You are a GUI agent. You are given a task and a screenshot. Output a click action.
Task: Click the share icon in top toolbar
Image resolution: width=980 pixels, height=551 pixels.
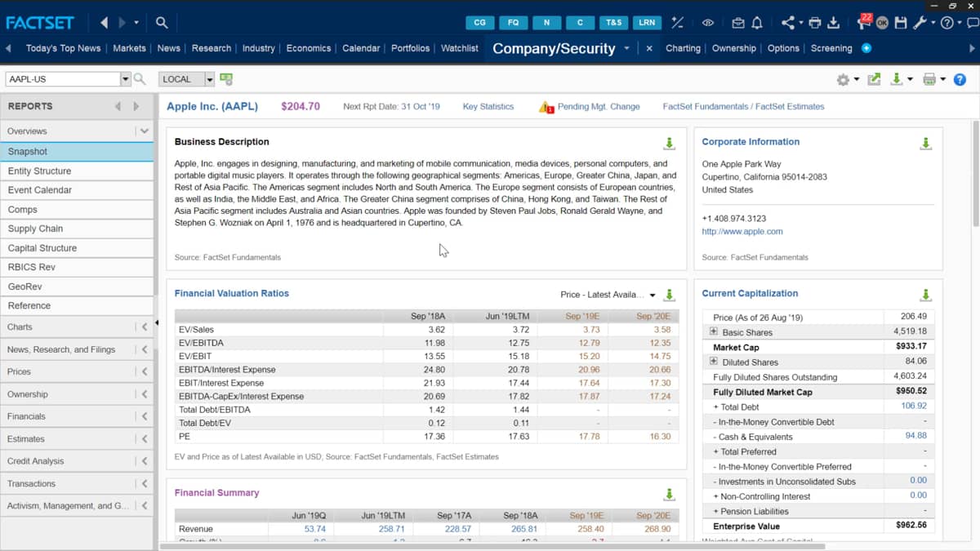coord(788,23)
